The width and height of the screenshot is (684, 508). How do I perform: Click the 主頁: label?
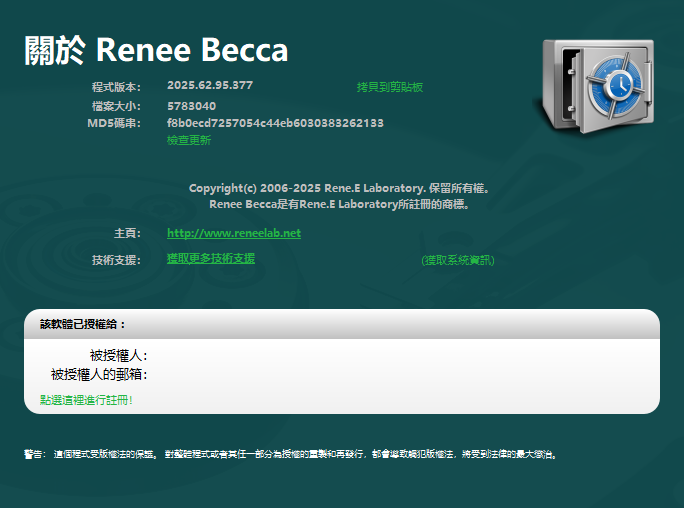pyautogui.click(x=127, y=233)
